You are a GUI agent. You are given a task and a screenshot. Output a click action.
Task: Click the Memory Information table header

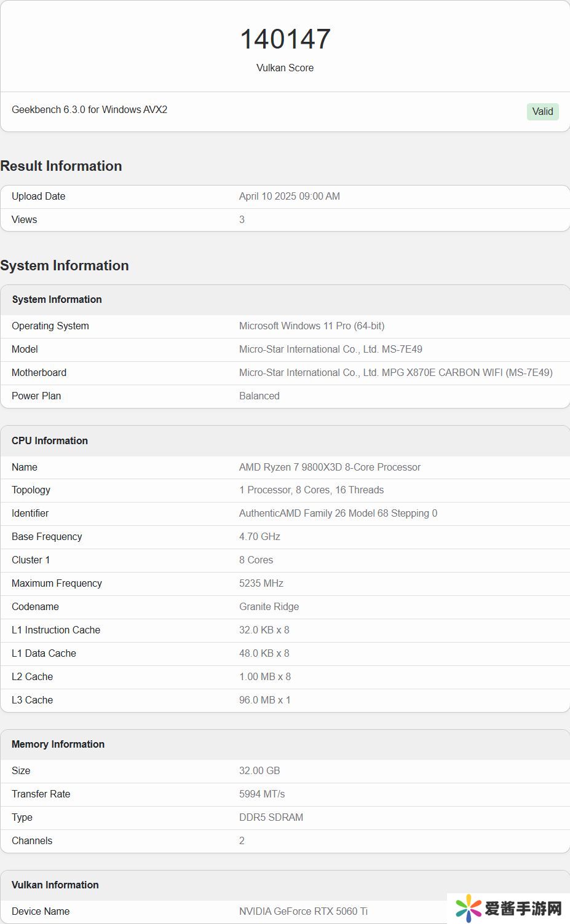point(58,744)
